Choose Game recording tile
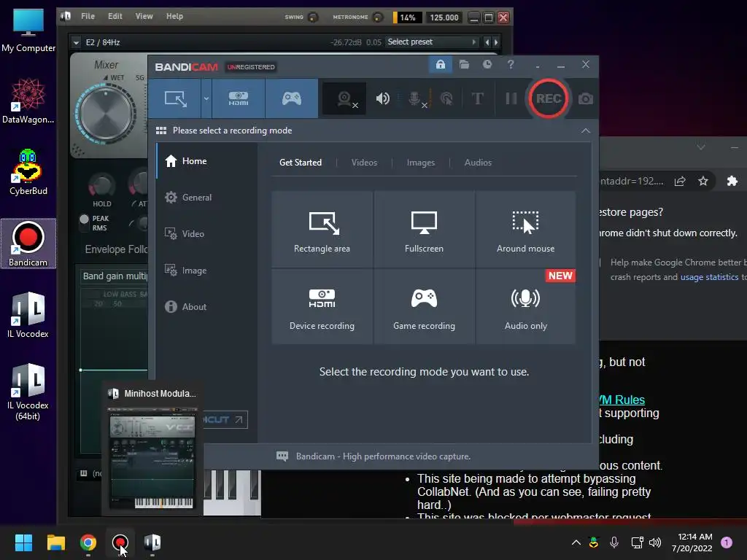747x560 pixels. [x=424, y=307]
